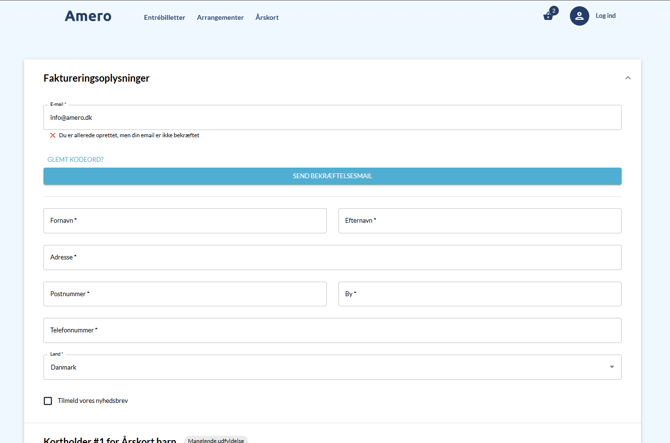This screenshot has height=443, width=670.
Task: Open the shopping basket icon
Action: tap(548, 16)
